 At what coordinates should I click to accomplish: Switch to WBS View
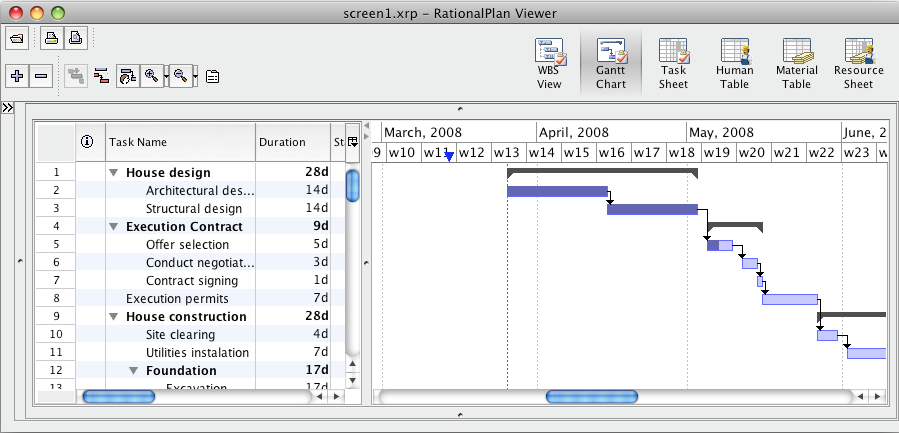[x=549, y=63]
